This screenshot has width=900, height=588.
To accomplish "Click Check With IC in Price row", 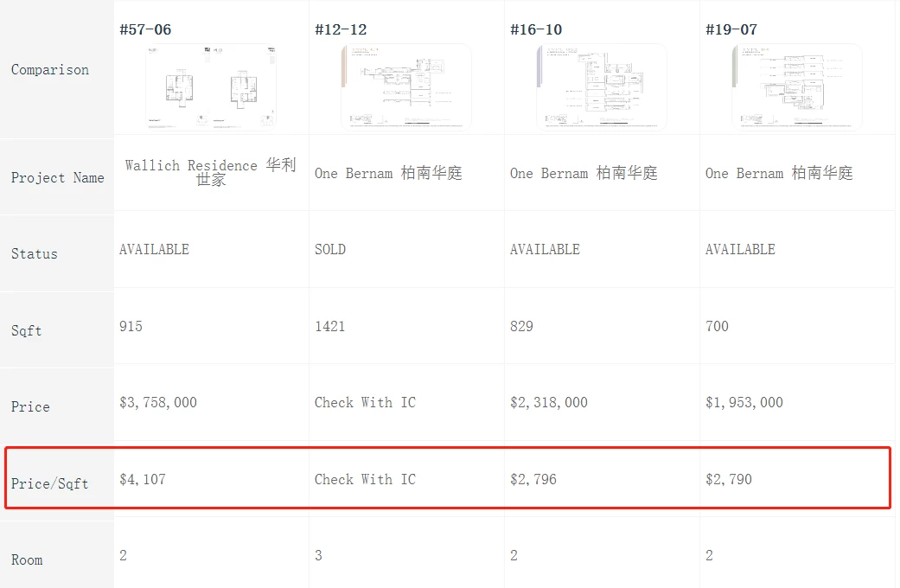I will tap(365, 402).
